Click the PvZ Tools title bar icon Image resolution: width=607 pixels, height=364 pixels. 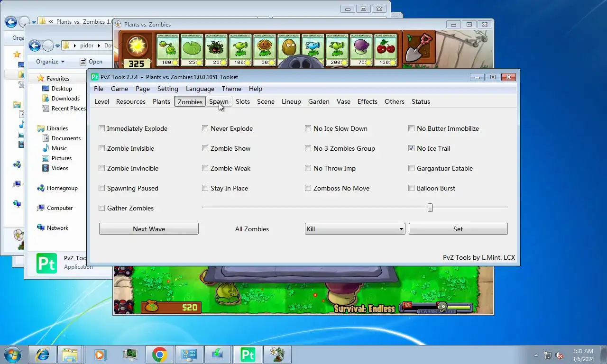(95, 77)
